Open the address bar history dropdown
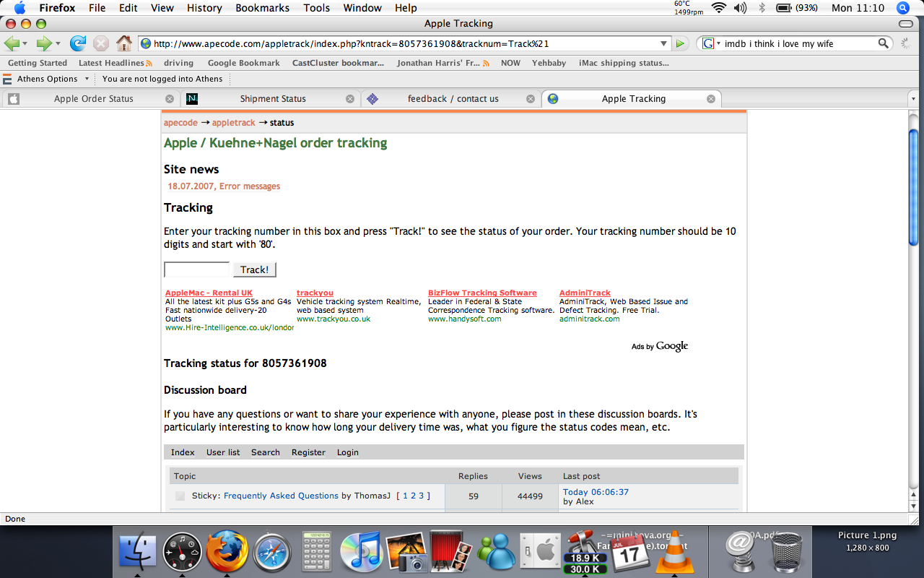Viewport: 924px width, 578px height. pyautogui.click(x=663, y=43)
